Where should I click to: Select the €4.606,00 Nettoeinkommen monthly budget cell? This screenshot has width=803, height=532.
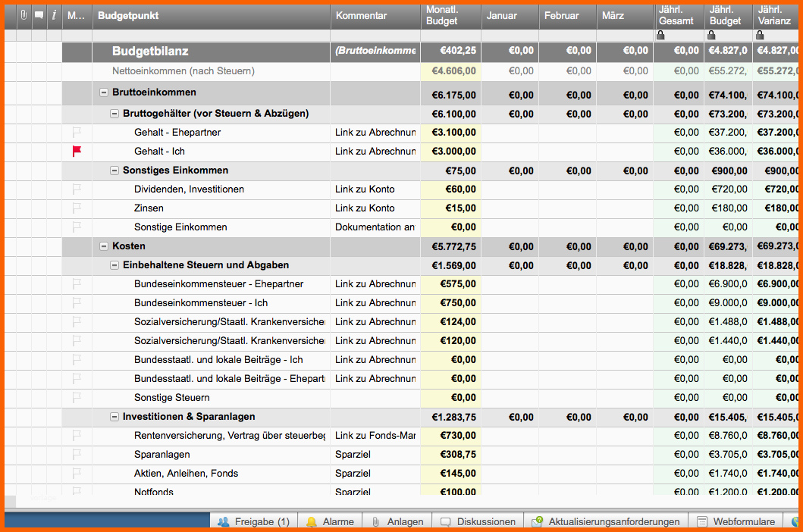coord(450,71)
